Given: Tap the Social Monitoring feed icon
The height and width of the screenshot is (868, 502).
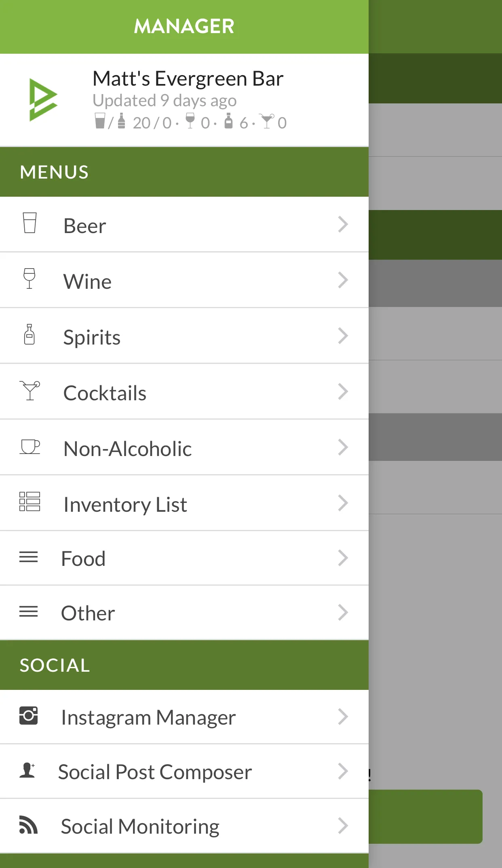Looking at the screenshot, I should tap(28, 825).
